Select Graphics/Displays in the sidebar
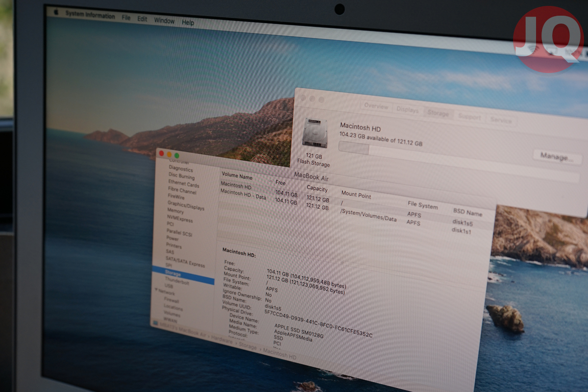 click(186, 205)
